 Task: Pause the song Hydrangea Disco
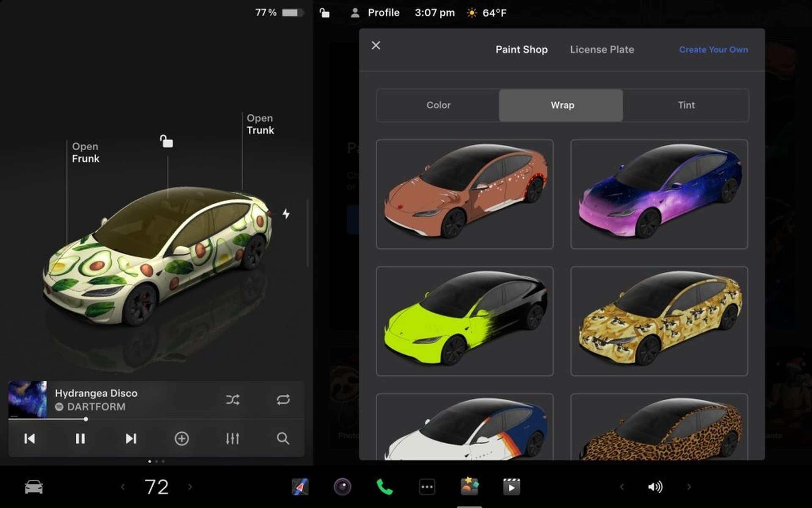point(80,439)
